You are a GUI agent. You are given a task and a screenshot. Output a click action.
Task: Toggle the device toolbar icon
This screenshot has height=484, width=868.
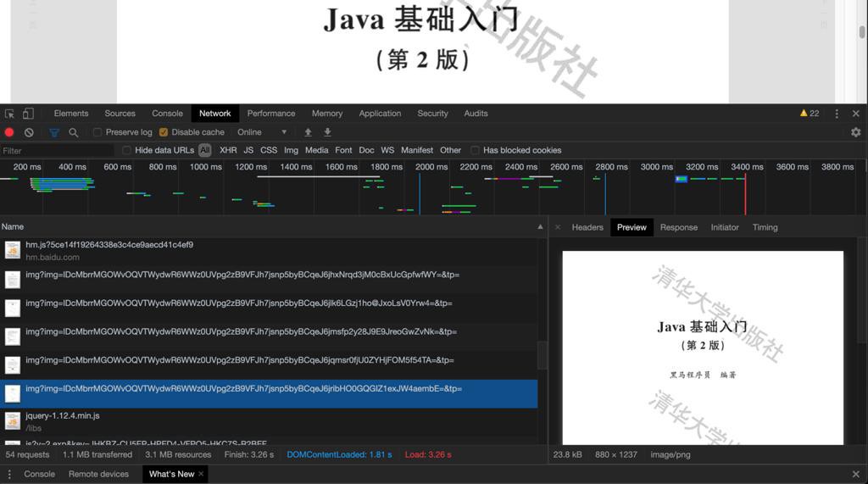click(x=28, y=114)
